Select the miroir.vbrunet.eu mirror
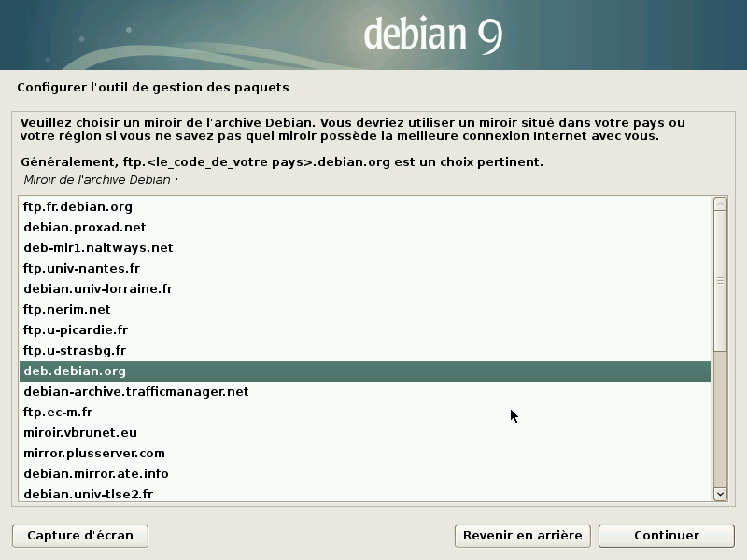 [78, 432]
